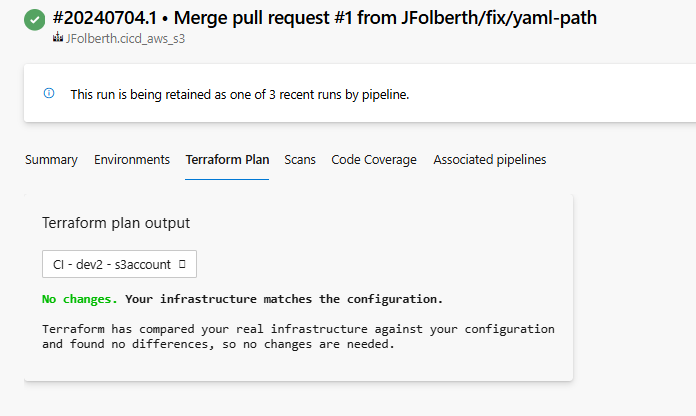Open the JFolberth.cicd_aws_s3 pipeline link
696x416 pixels.
[x=125, y=39]
